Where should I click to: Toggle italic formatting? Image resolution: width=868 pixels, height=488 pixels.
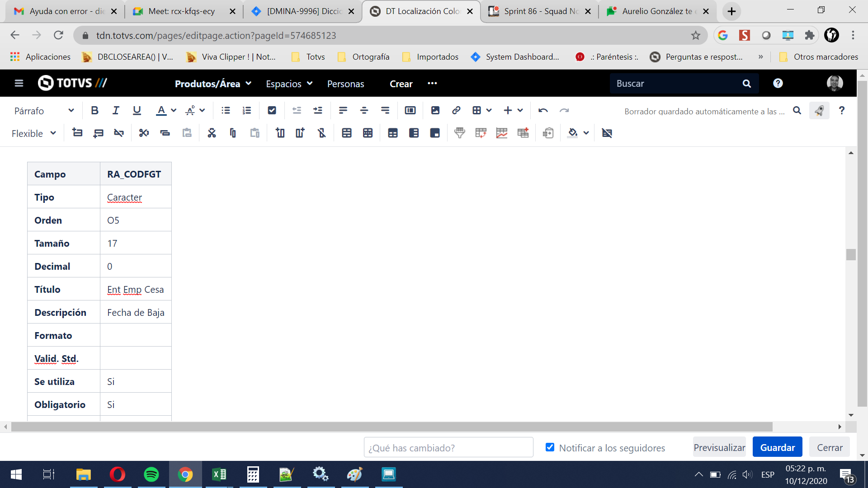[x=116, y=111]
